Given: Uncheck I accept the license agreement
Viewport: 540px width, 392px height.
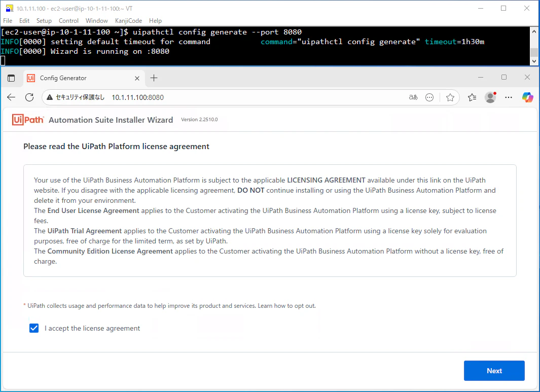Looking at the screenshot, I should 34,328.
